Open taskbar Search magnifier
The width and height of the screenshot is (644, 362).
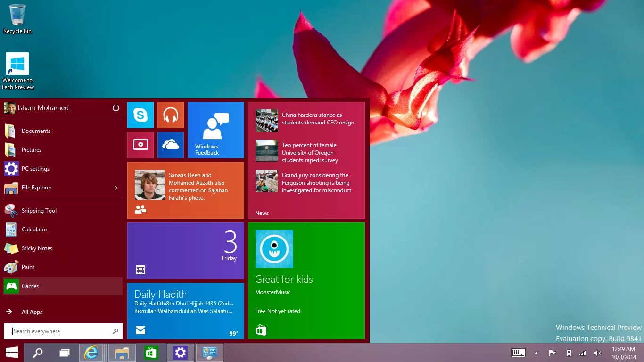pyautogui.click(x=38, y=353)
